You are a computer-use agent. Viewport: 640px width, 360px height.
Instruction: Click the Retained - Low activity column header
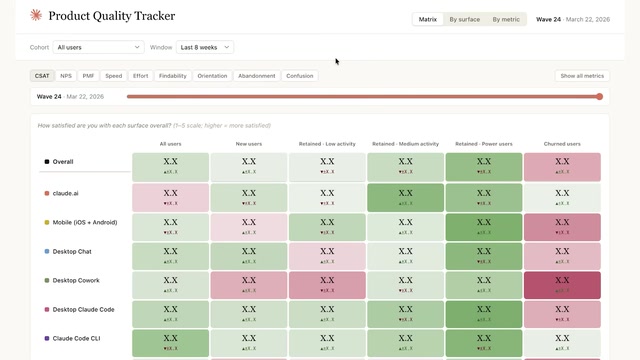coord(327,144)
